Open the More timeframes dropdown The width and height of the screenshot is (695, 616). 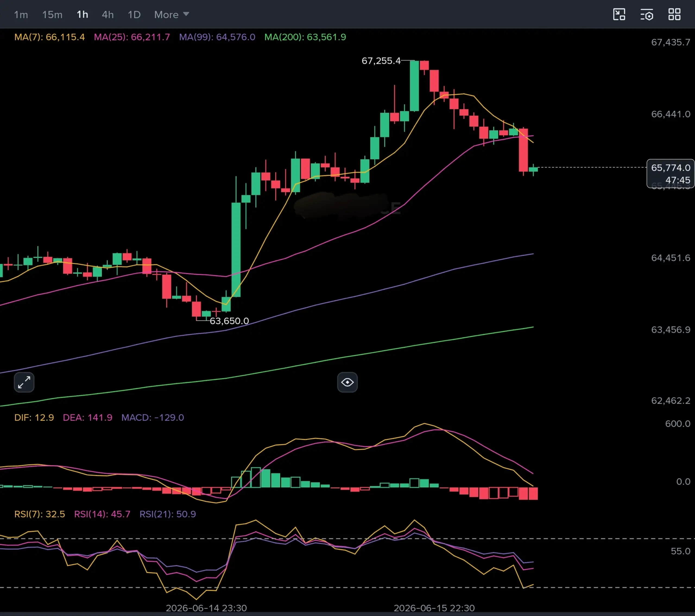pyautogui.click(x=171, y=15)
